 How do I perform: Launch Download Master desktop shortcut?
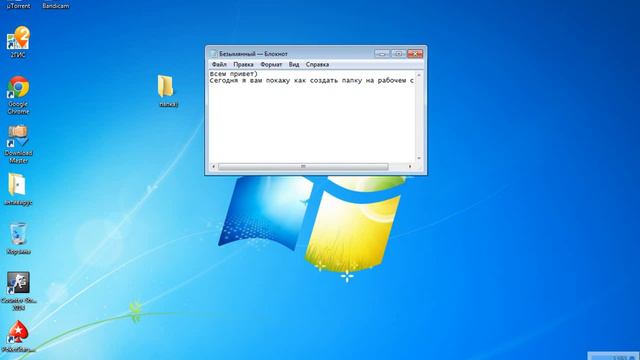point(18,144)
